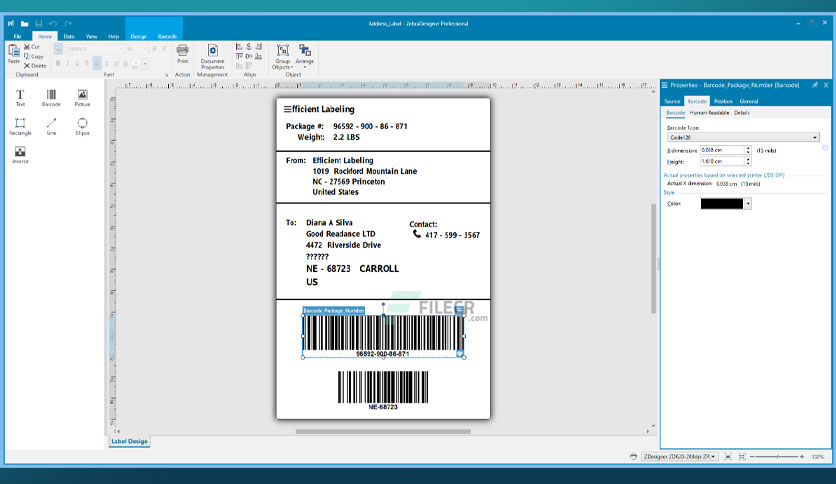
Task: Click the zoom slider in the status bar
Action: [777, 457]
